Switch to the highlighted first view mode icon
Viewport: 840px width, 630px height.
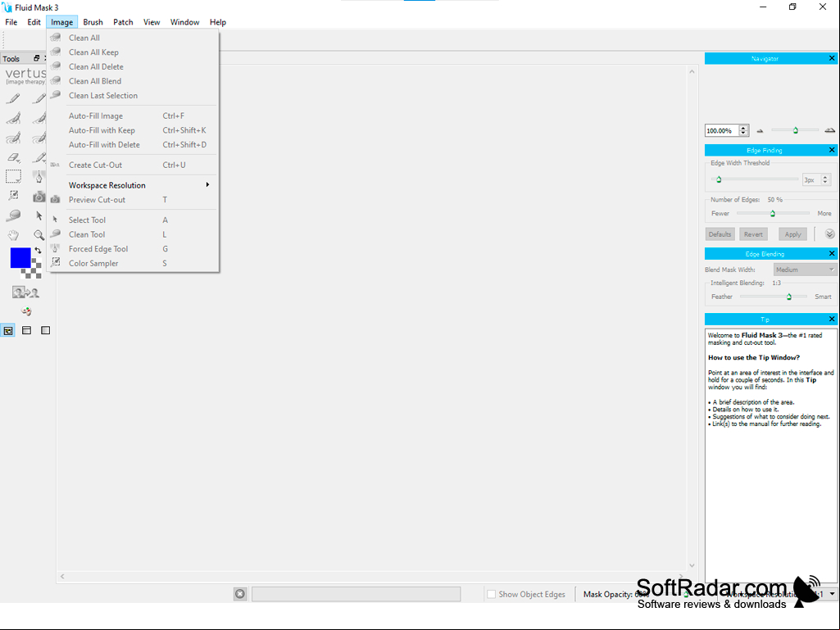pyautogui.click(x=8, y=330)
